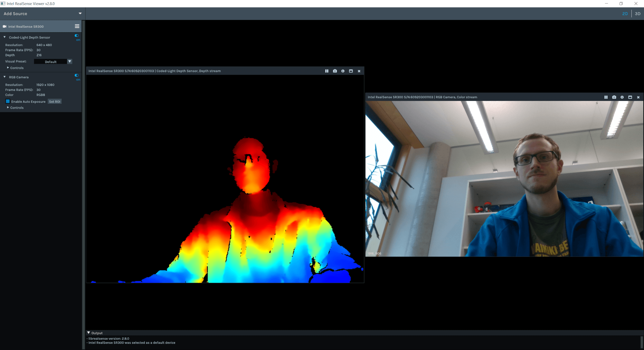
Task: Click the pause icon on depth stream
Action: pyautogui.click(x=326, y=71)
